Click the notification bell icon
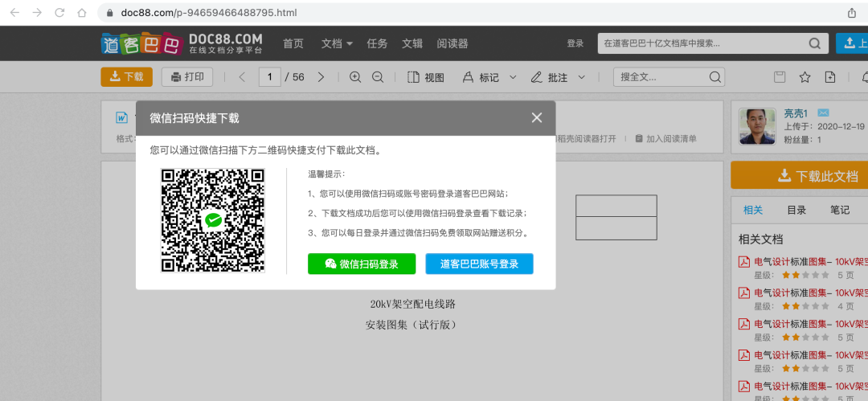Image resolution: width=868 pixels, height=401 pixels. (865, 77)
